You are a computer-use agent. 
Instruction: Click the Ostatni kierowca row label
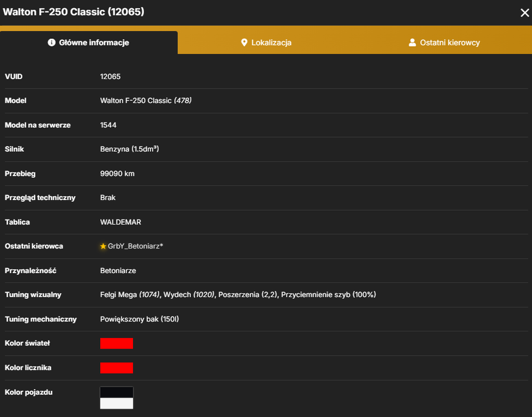click(34, 246)
